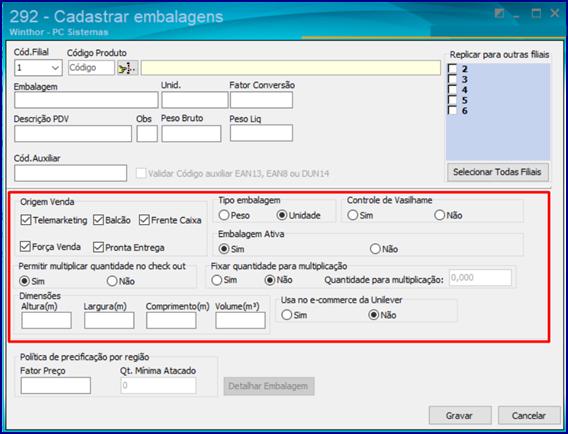
Task: Click the Obs input field
Action: (x=147, y=134)
